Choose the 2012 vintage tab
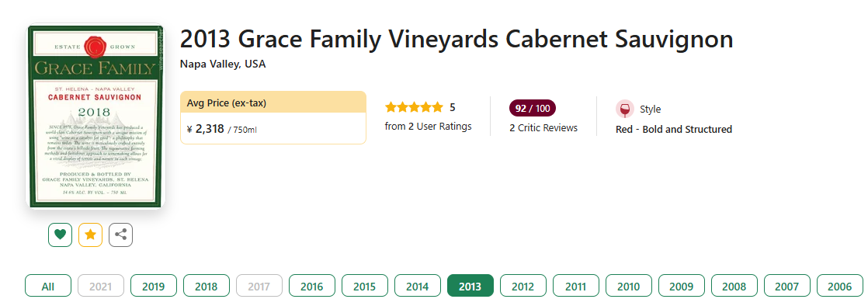 coord(523,286)
